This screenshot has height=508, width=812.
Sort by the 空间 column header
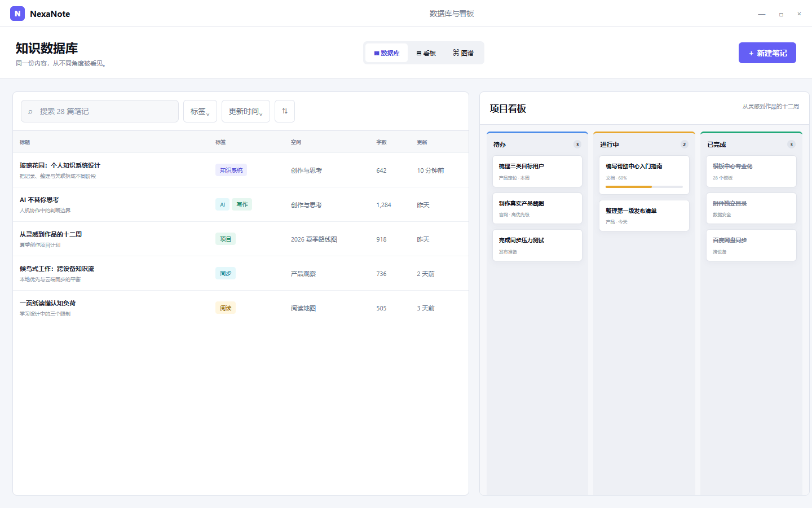296,142
